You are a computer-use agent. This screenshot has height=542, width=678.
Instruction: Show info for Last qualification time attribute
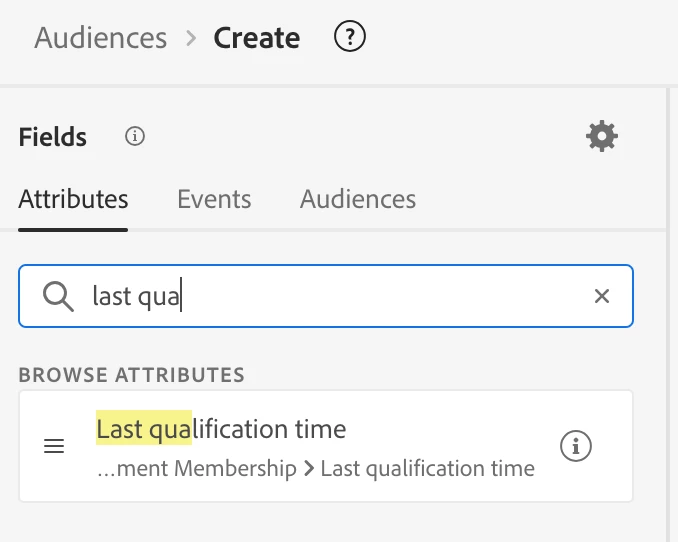pos(575,447)
